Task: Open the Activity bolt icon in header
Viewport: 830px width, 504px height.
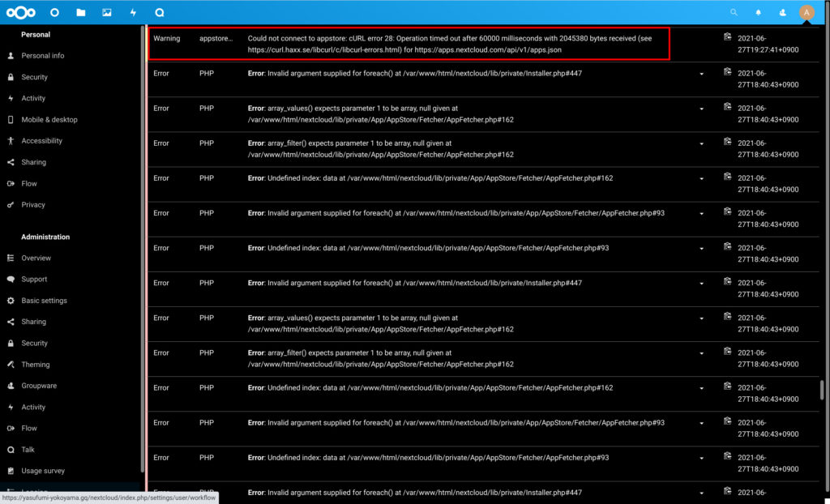Action: [x=134, y=12]
